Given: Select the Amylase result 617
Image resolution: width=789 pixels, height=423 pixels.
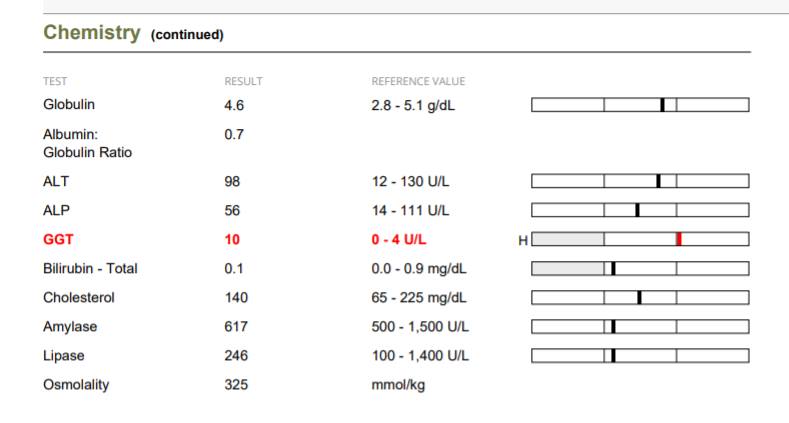Looking at the screenshot, I should coord(235,327).
